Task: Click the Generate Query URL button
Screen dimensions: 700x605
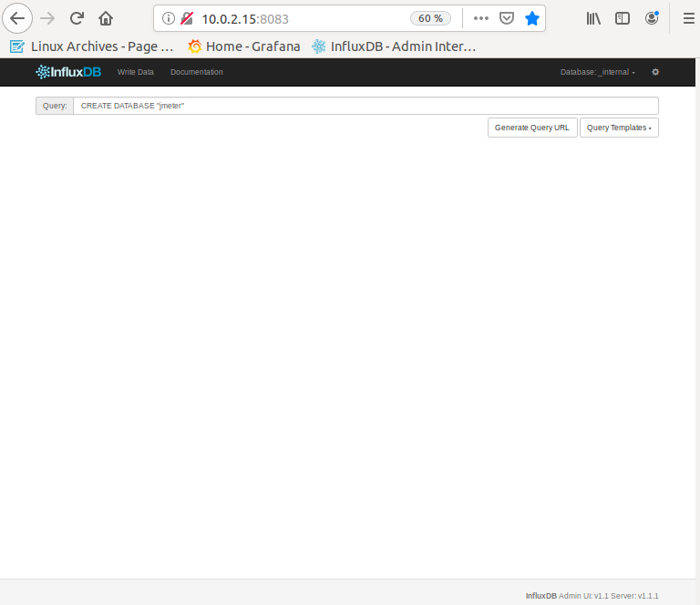Action: tap(532, 128)
